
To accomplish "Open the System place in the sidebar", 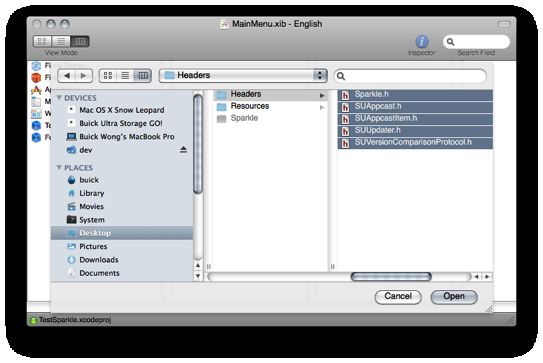I will point(122,220).
